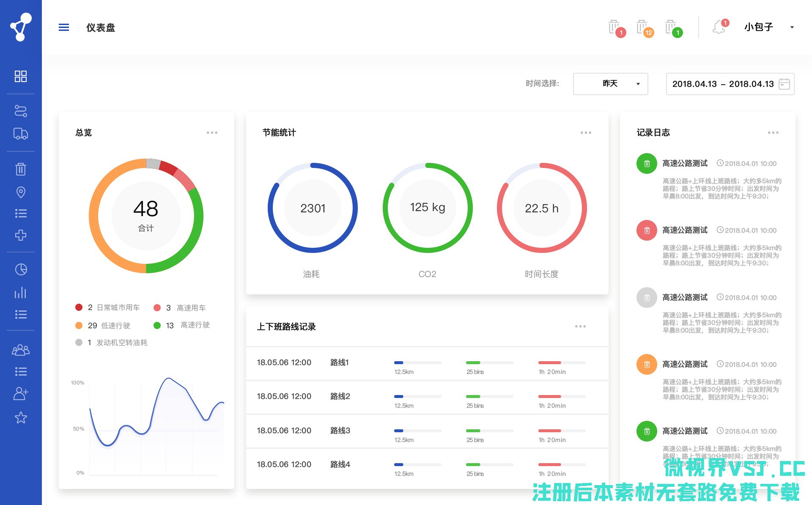The width and height of the screenshot is (812, 505).
Task: Click the add user sidebar icon
Action: tap(20, 393)
